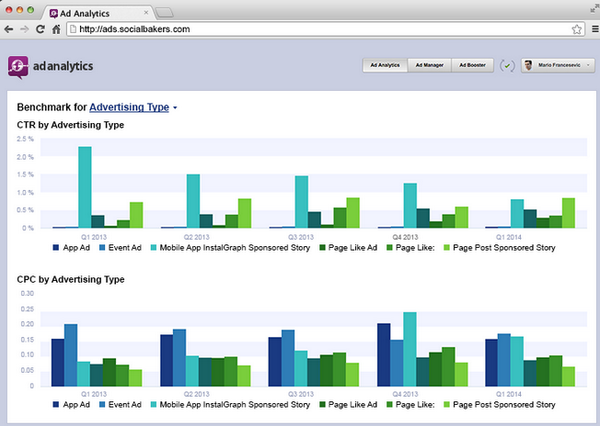
Task: Toggle Mobile App Sponsored Story CTR legend
Action: tap(230, 248)
